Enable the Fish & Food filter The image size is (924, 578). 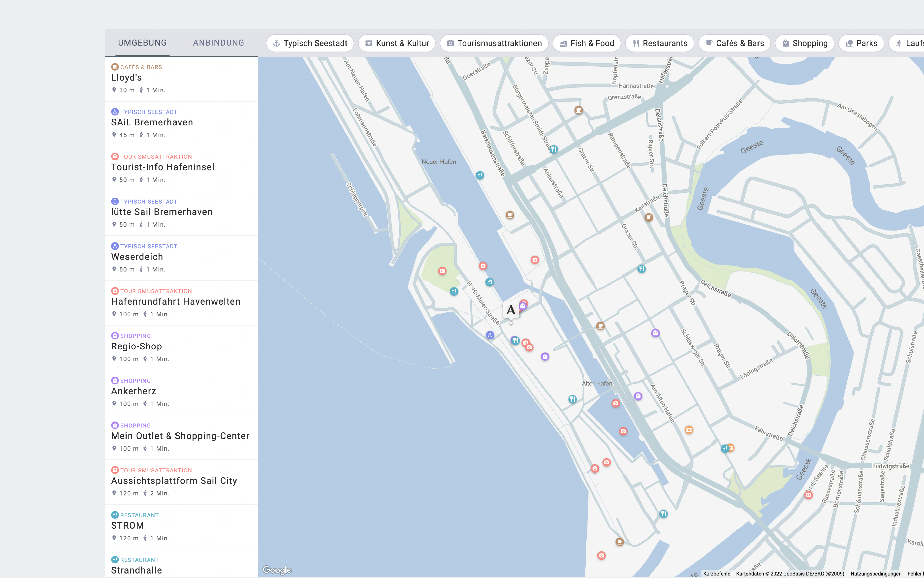(x=586, y=43)
